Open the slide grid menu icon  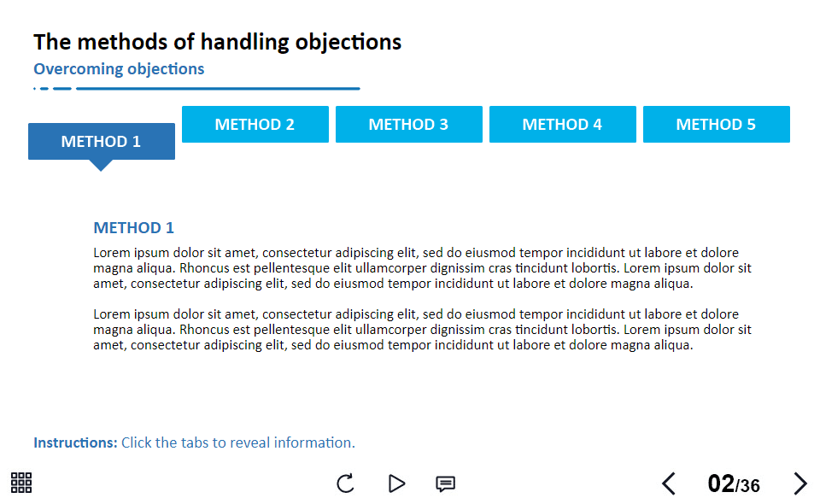click(x=21, y=483)
